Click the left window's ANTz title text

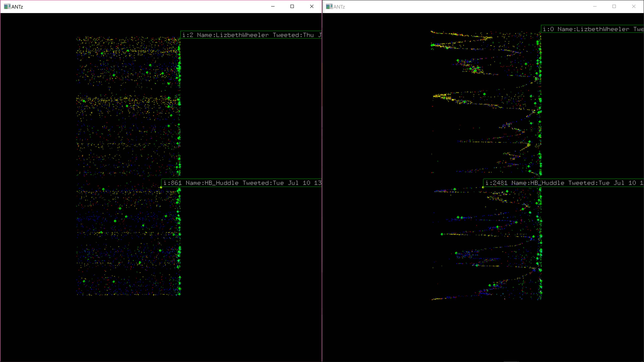[17, 7]
